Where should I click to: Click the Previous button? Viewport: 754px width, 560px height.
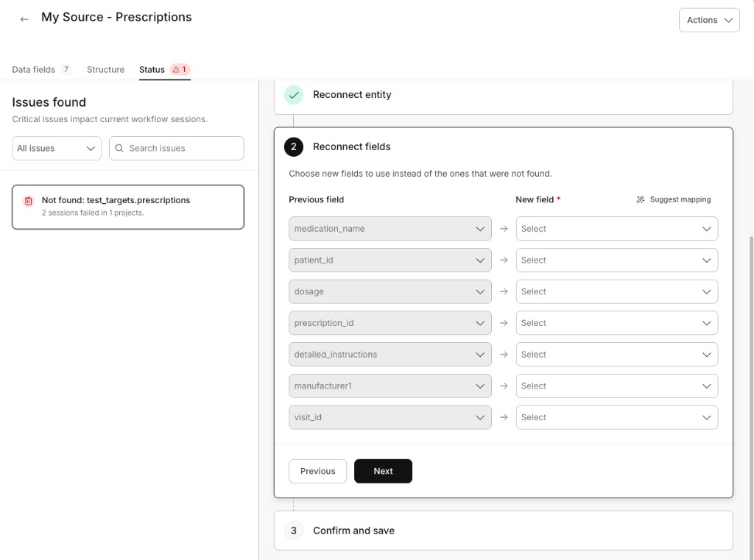point(317,471)
